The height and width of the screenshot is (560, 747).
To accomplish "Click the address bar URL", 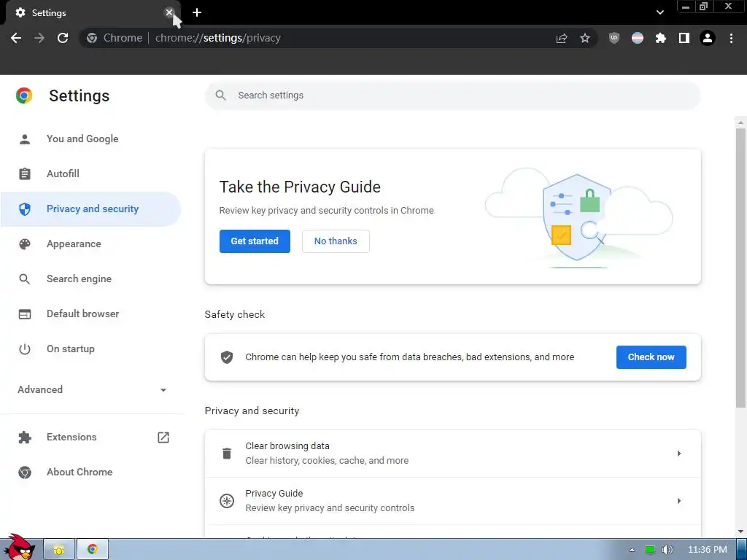I will (x=217, y=38).
